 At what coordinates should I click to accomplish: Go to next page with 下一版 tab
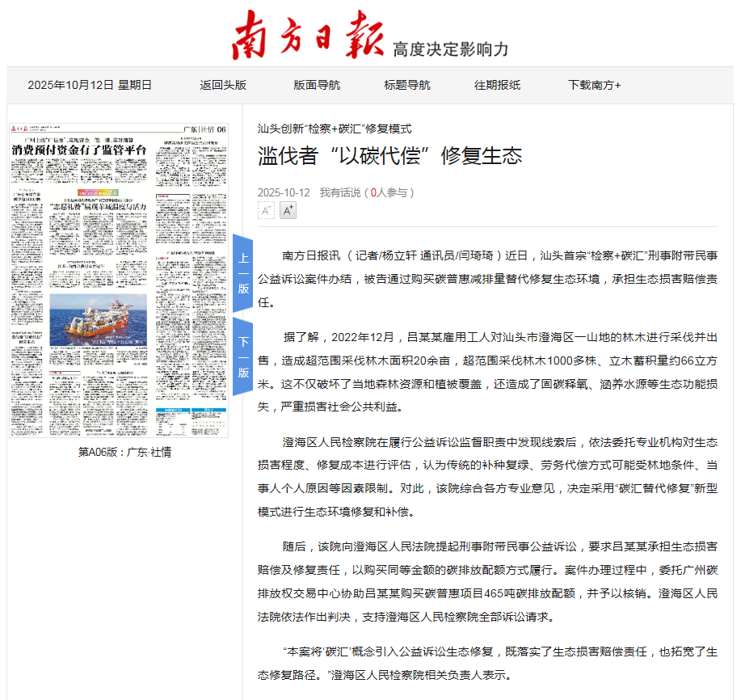(243, 356)
